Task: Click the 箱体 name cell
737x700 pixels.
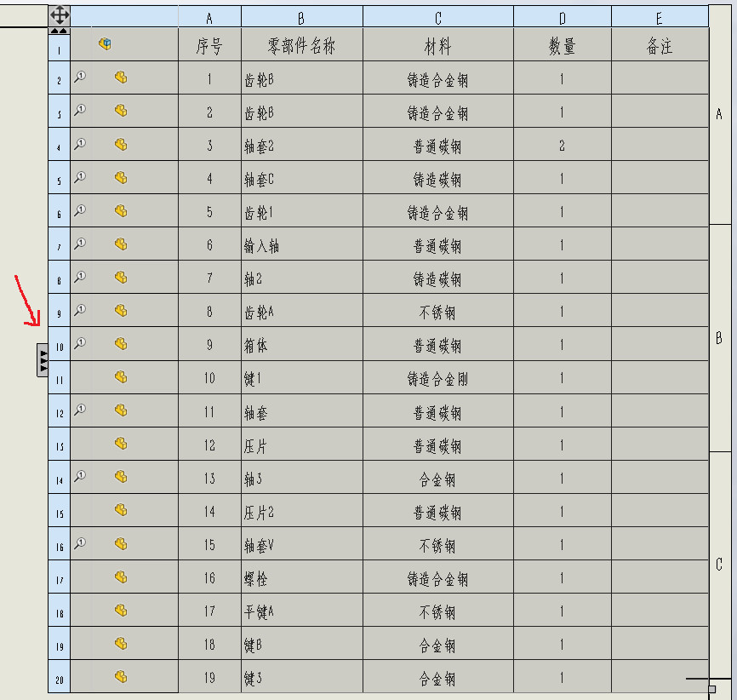Action: [x=302, y=344]
